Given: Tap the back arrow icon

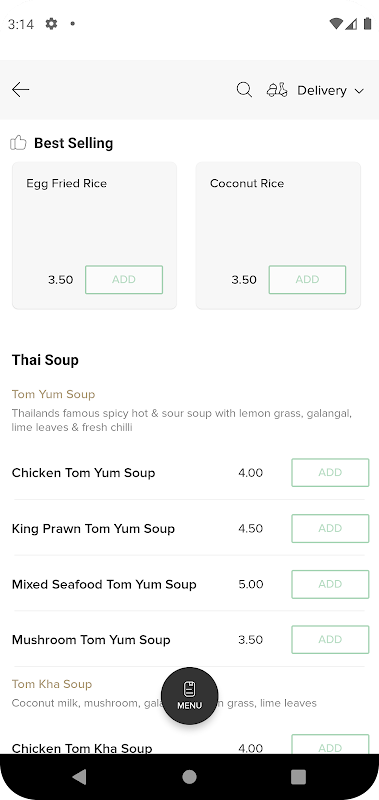Looking at the screenshot, I should pyautogui.click(x=20, y=90).
